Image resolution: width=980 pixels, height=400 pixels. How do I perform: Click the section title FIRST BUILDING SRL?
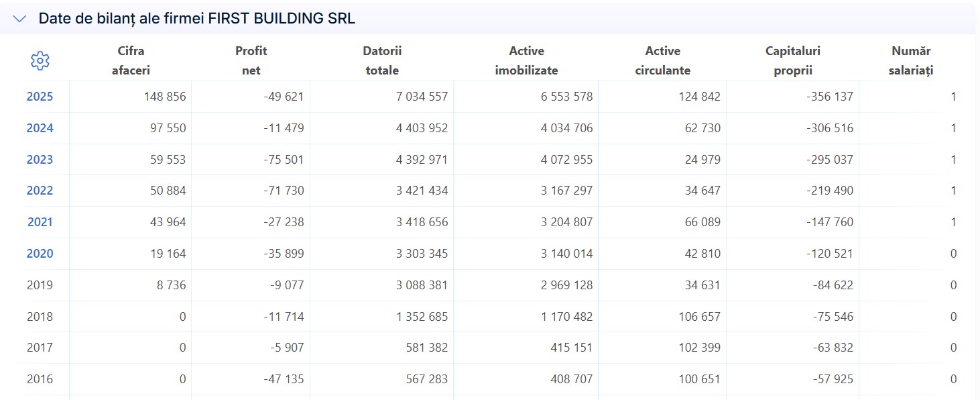tap(282, 19)
